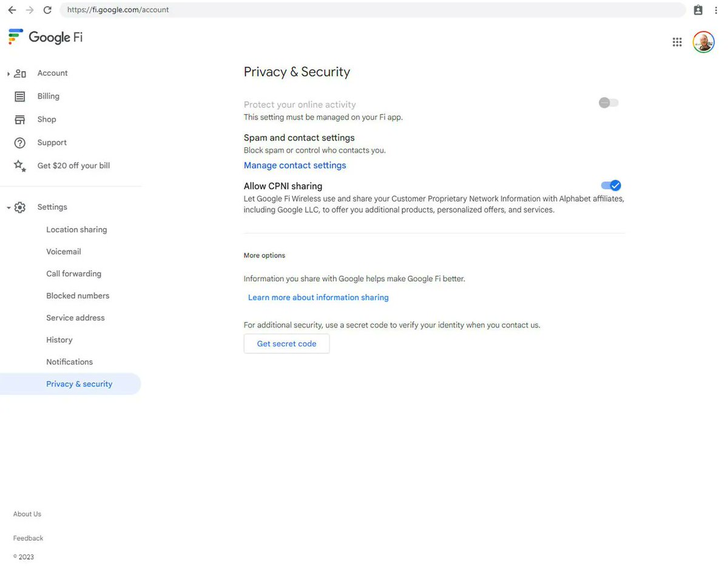Open Voicemail settings

tap(64, 251)
